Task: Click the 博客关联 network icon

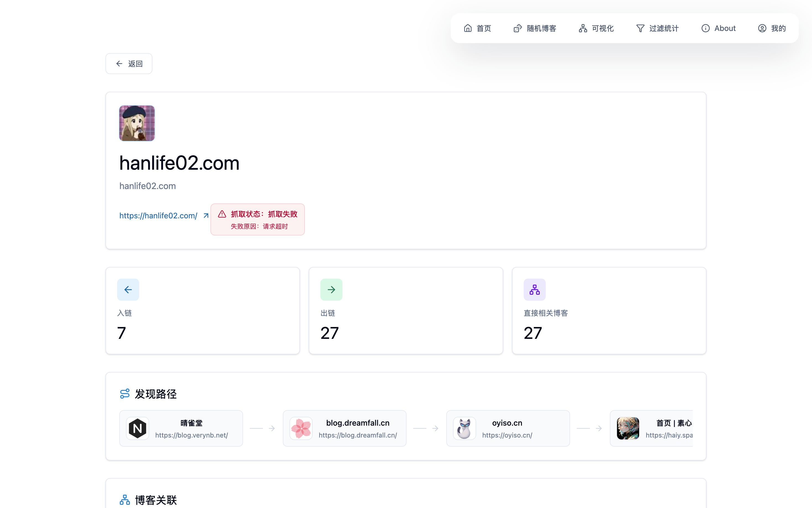Action: 125,500
